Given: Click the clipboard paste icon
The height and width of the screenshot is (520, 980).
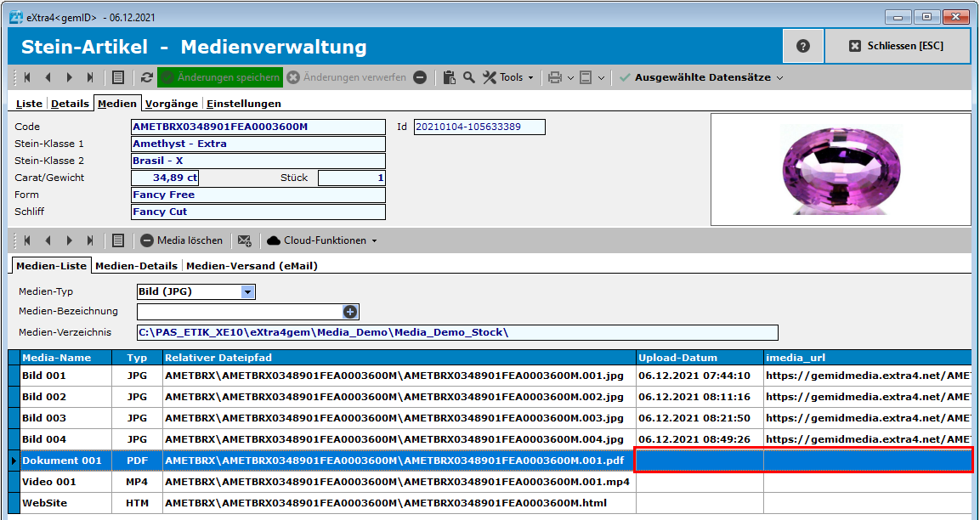Looking at the screenshot, I should 450,77.
